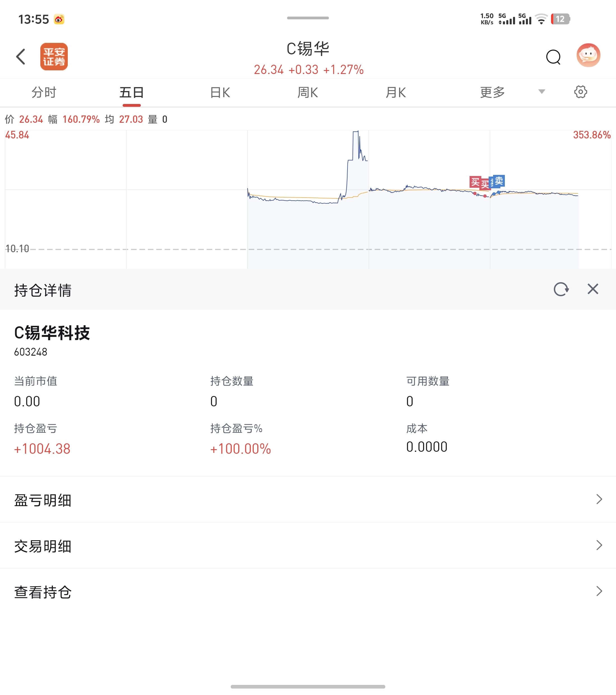
Task: Tap the top drag handle bar
Action: 308,18
